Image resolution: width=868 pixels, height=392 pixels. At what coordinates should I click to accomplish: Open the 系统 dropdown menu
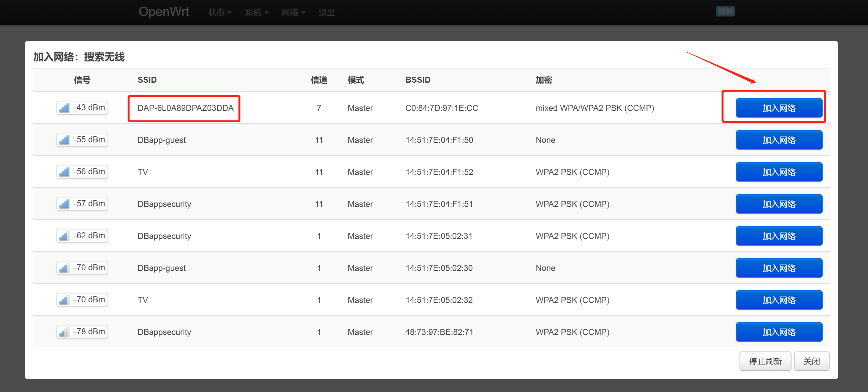[x=256, y=12]
